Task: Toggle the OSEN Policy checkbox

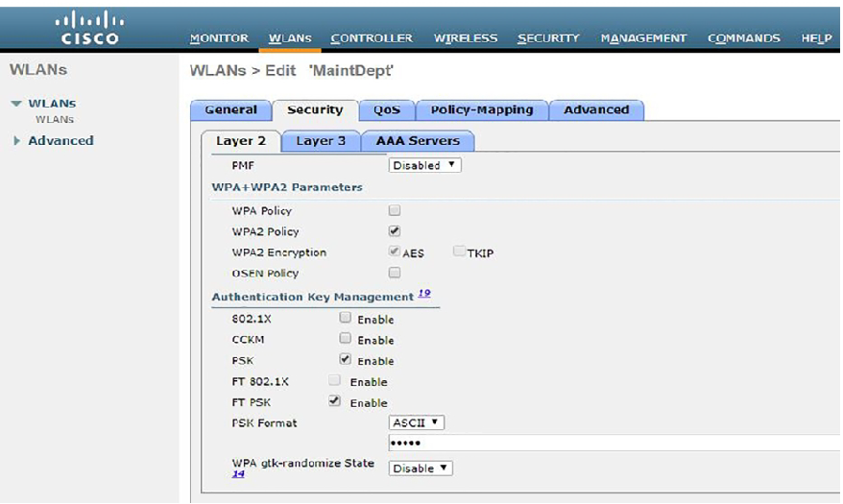Action: (395, 273)
